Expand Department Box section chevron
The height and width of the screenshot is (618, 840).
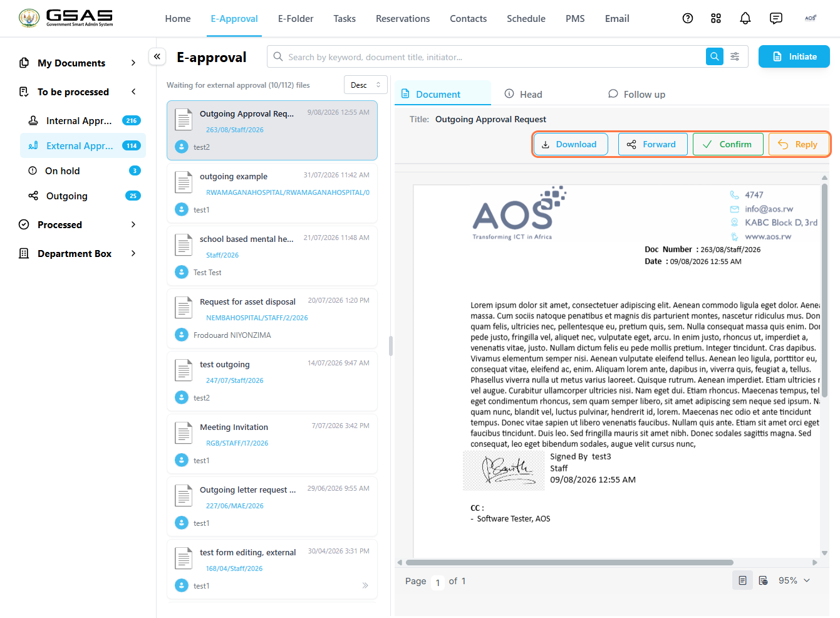133,253
